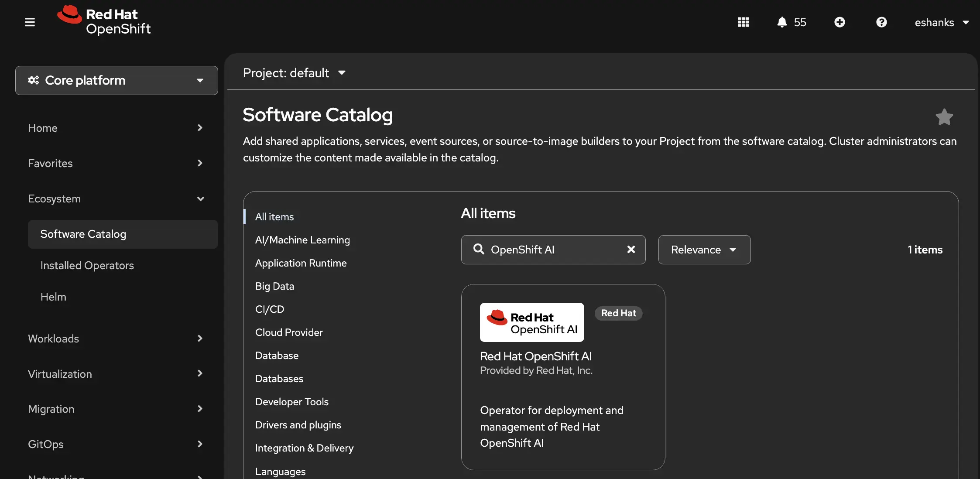Screen dimensions: 980x479
Task: Open the help question mark menu
Action: [x=881, y=22]
